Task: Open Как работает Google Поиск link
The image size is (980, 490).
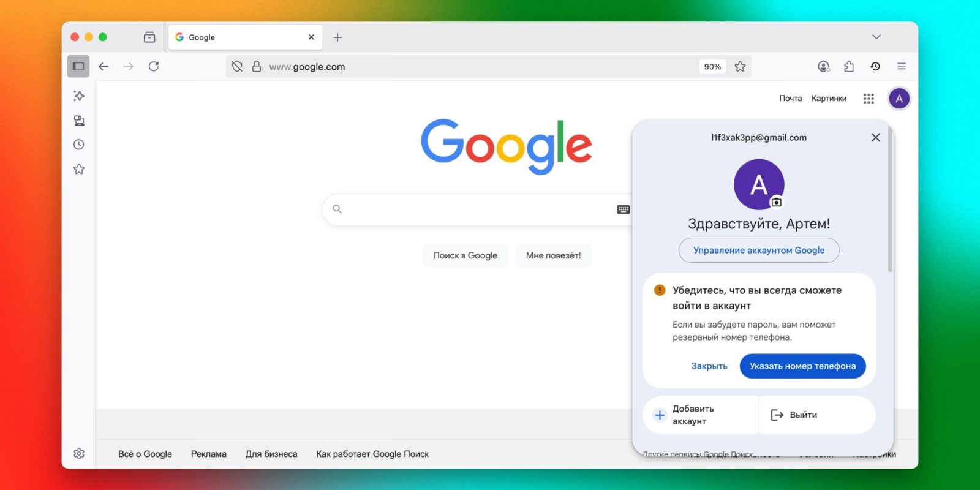Action: [372, 454]
